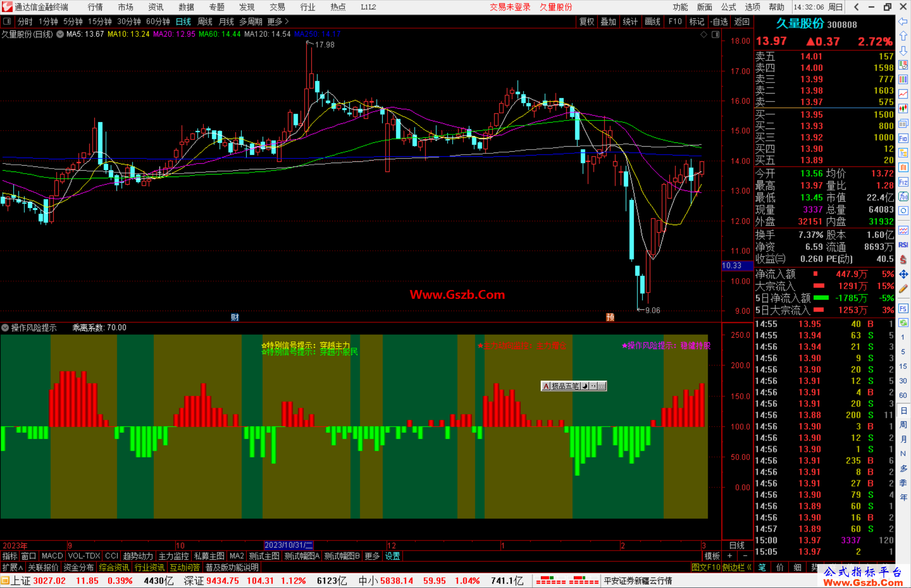
Task: Click the 复权 button
Action: coord(587,21)
